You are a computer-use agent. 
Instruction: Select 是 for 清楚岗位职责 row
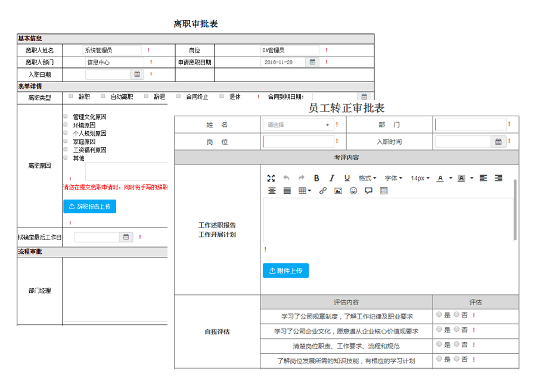(x=439, y=344)
